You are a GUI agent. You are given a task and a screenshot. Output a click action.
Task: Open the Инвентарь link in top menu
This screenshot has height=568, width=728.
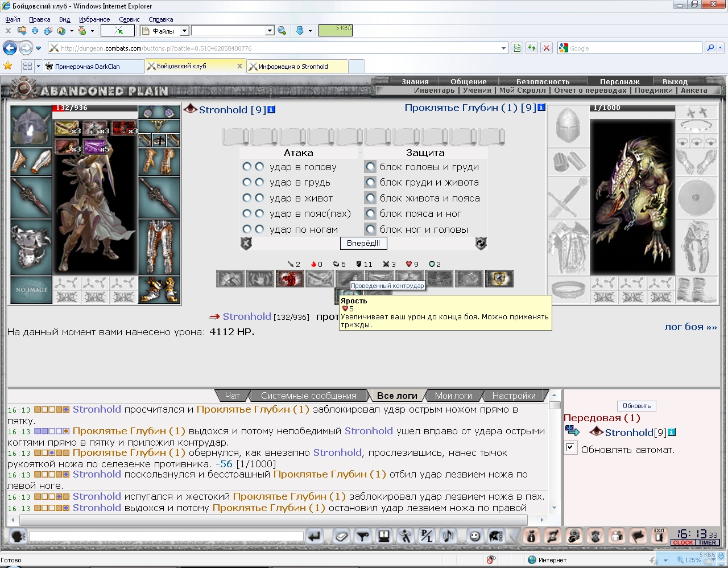(435, 90)
